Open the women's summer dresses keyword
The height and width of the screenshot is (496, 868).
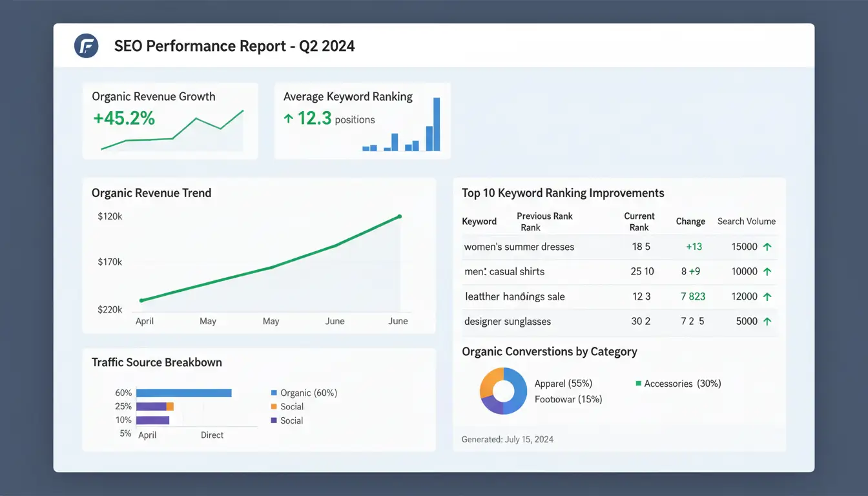point(519,247)
